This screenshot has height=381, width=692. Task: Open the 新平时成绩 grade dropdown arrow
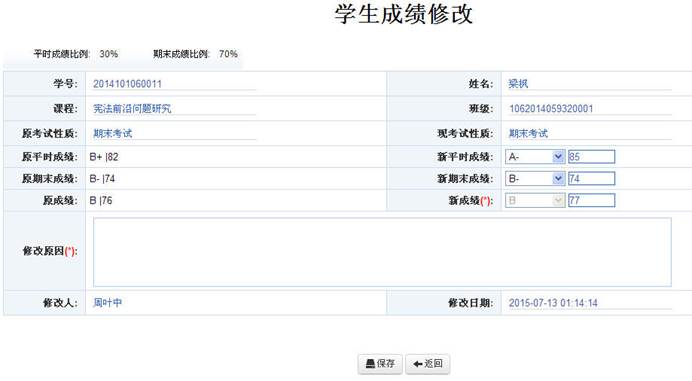point(558,157)
